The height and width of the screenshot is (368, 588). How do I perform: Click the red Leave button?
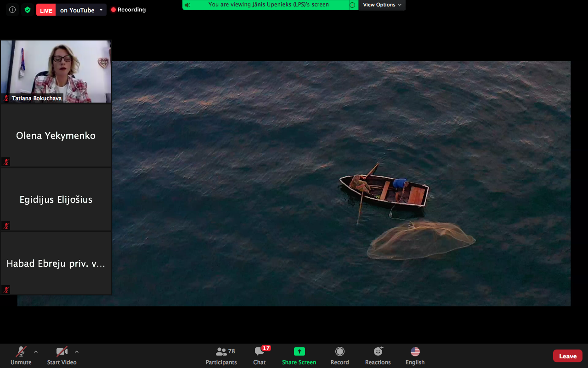point(568,356)
